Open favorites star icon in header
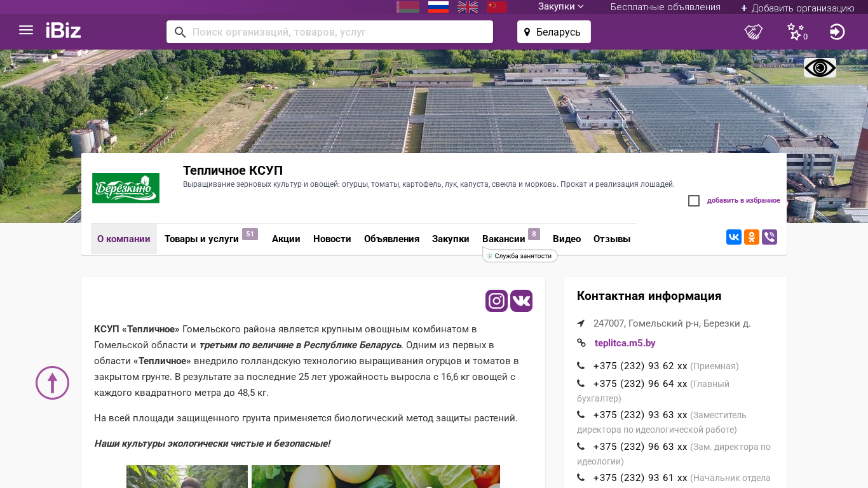Screen dimensions: 868x488 coord(796,32)
